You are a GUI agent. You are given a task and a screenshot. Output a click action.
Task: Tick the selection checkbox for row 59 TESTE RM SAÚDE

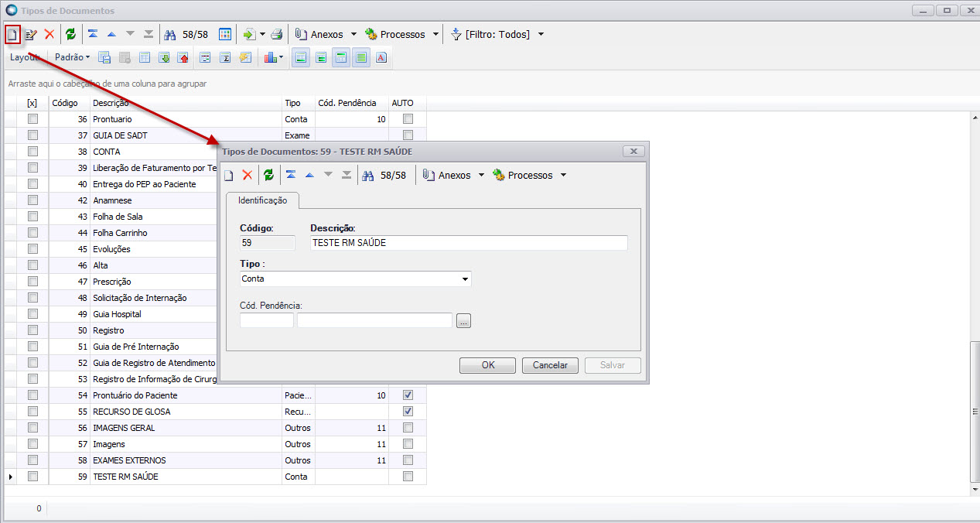[32, 477]
